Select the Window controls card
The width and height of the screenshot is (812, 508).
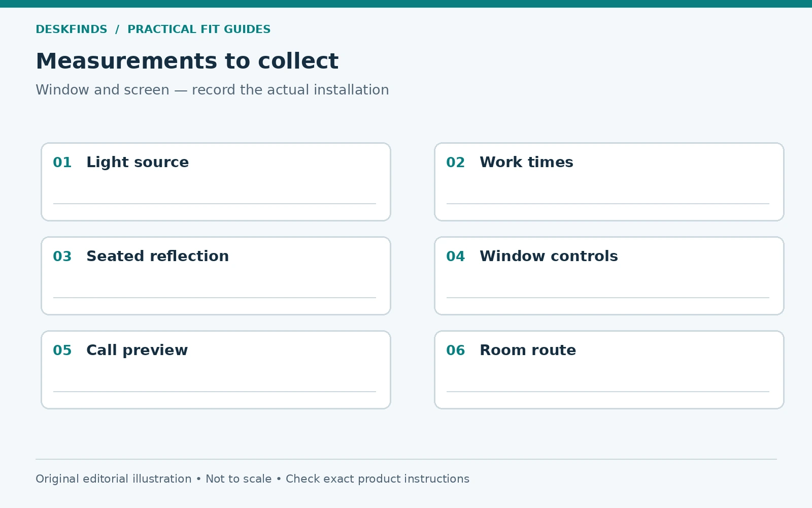609,276
